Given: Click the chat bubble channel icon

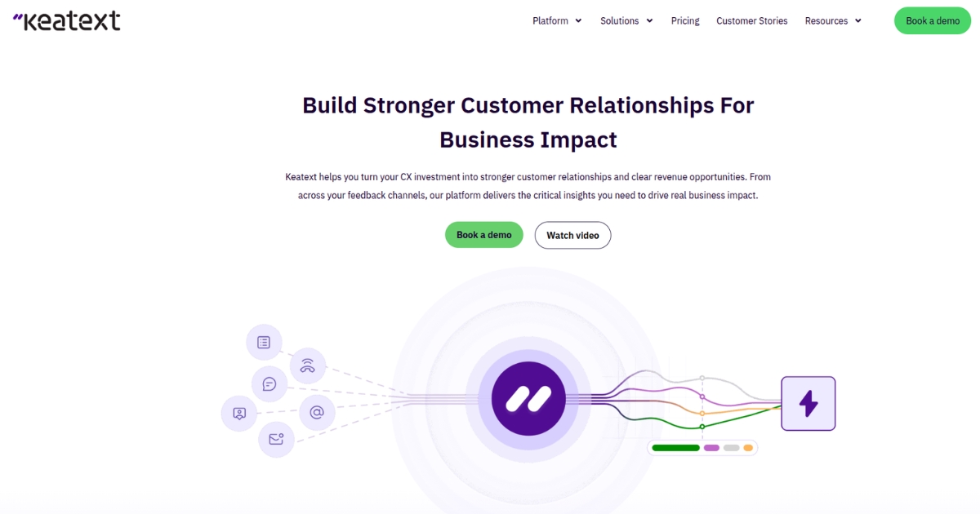Looking at the screenshot, I should [269, 384].
